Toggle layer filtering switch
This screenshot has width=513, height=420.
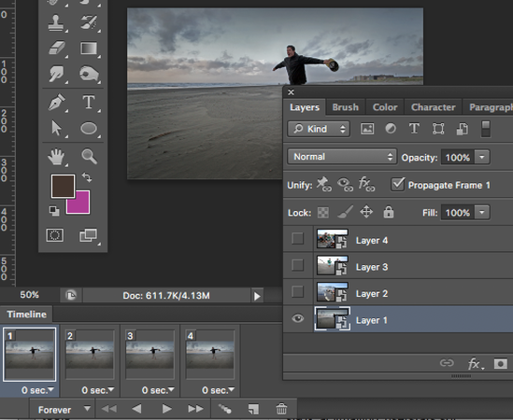coord(486,129)
